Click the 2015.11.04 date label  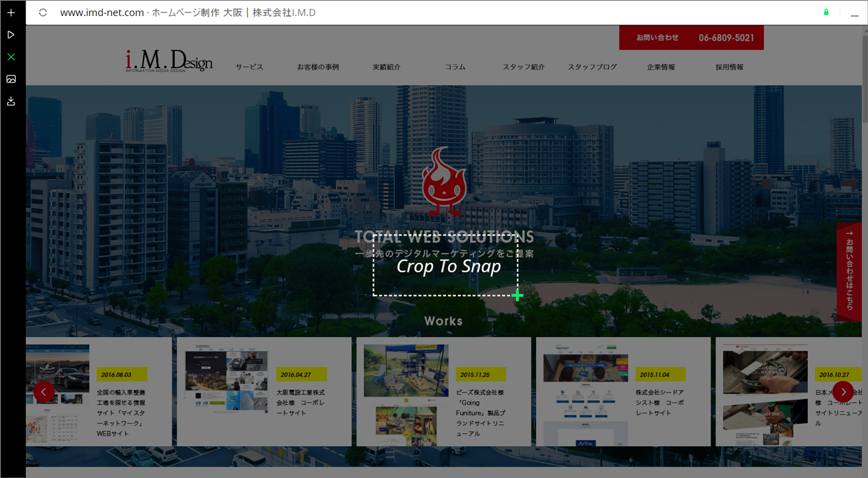pos(660,375)
